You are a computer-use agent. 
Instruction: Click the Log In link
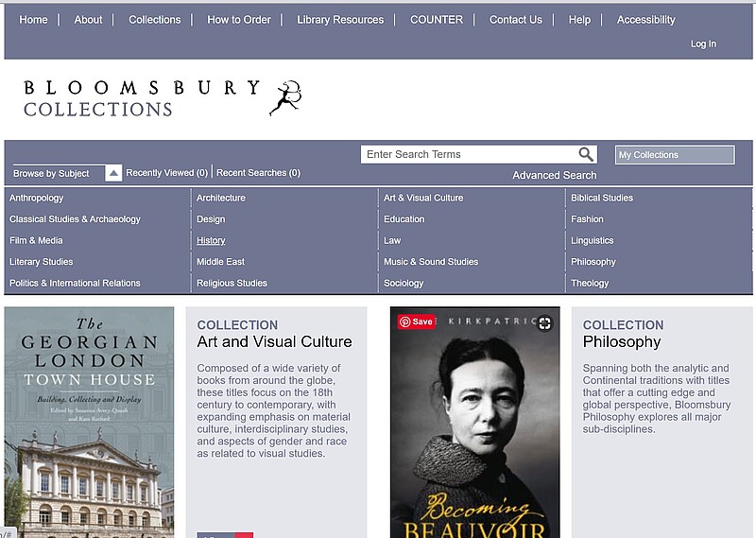[703, 43]
